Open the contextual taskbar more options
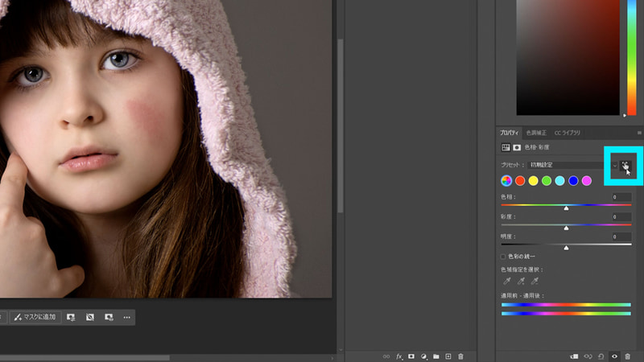The height and width of the screenshot is (362, 644). coord(126,317)
